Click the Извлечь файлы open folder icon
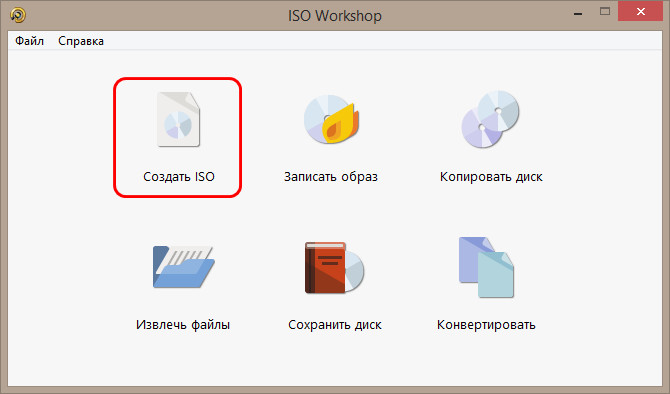Screen dimensions: 670x394 click(184, 267)
